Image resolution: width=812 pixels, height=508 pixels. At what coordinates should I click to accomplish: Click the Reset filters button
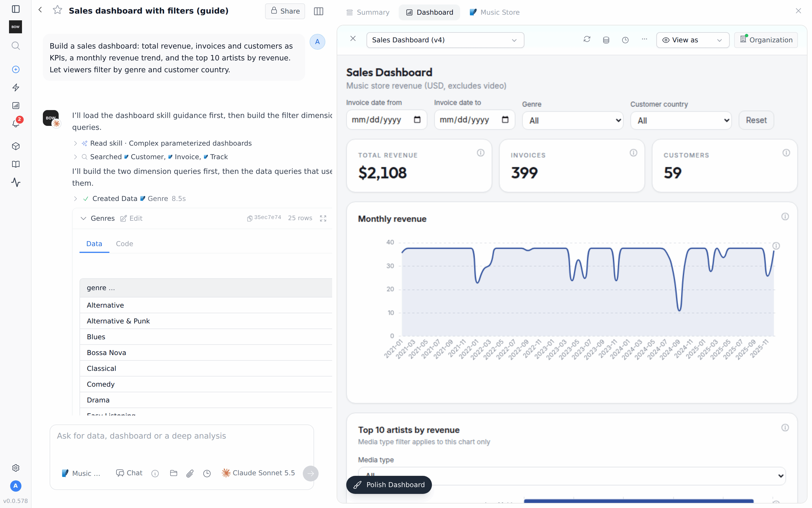756,120
